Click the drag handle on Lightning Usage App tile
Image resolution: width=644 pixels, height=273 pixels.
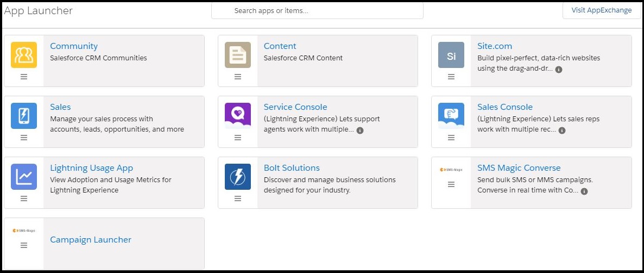(x=24, y=198)
